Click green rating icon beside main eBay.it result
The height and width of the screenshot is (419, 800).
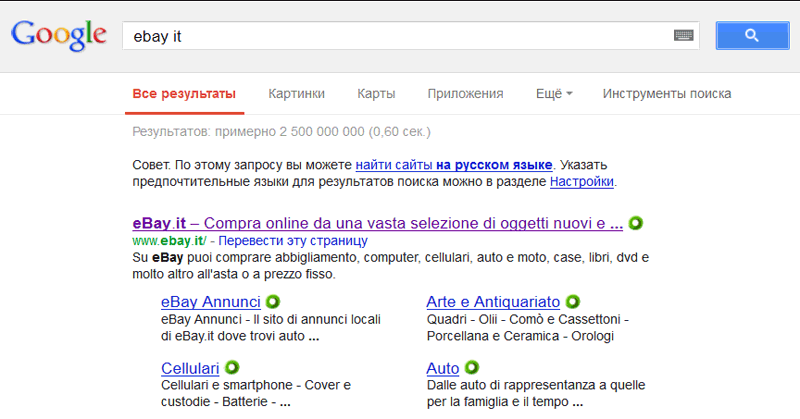(x=635, y=222)
